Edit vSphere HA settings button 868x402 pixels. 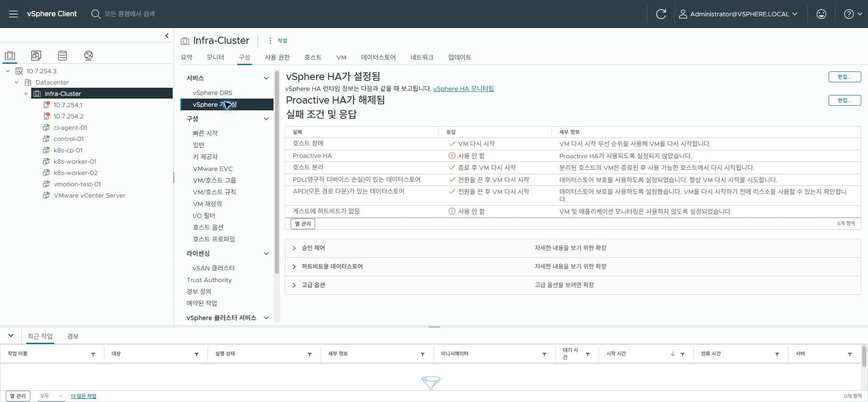pos(844,77)
